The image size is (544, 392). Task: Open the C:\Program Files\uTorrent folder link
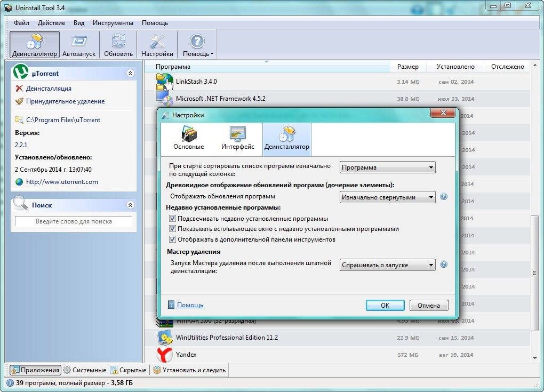coord(63,119)
